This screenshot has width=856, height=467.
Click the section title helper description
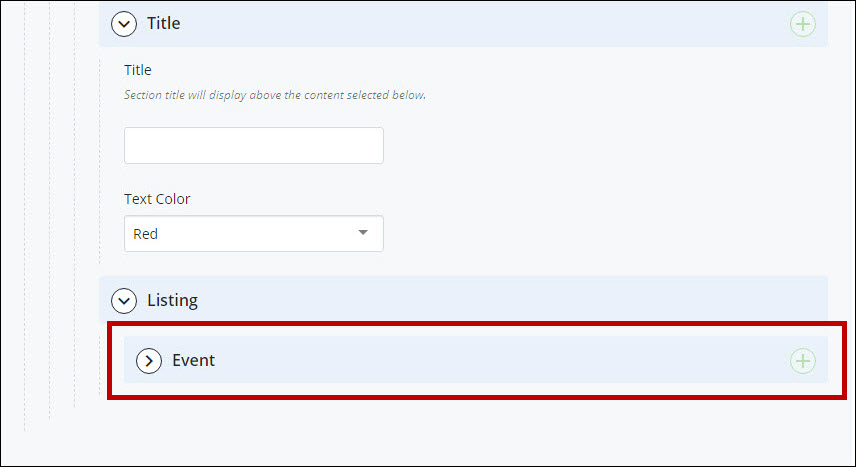coord(275,95)
